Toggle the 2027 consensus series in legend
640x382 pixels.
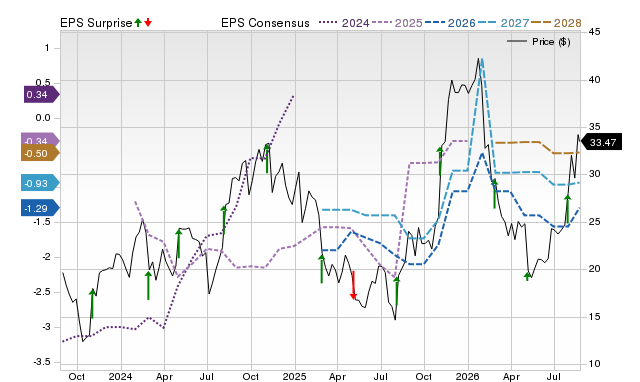pos(503,23)
